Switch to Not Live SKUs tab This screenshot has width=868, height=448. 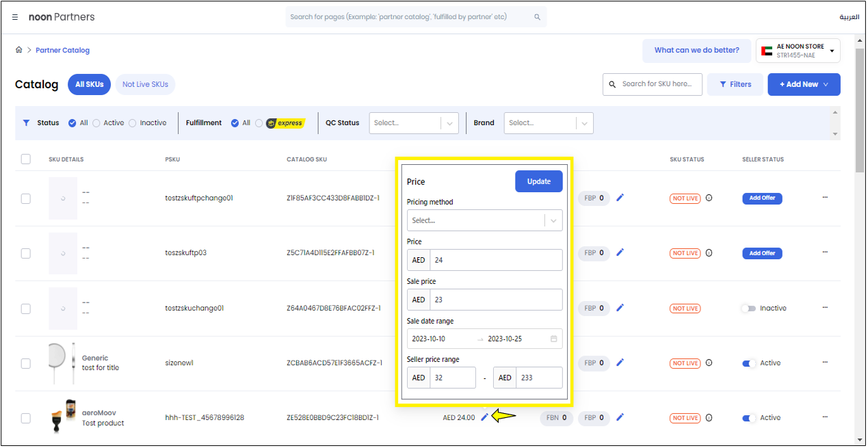click(x=145, y=84)
